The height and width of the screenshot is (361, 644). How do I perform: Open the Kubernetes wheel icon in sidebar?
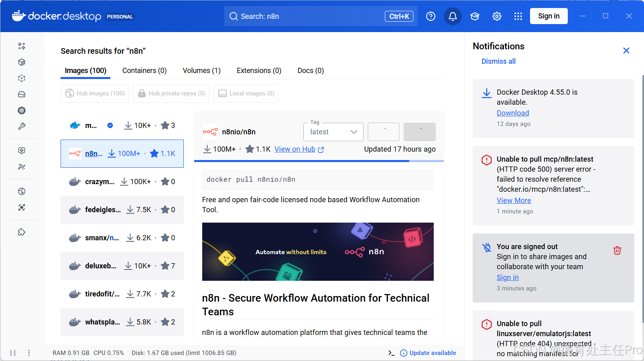click(x=22, y=110)
